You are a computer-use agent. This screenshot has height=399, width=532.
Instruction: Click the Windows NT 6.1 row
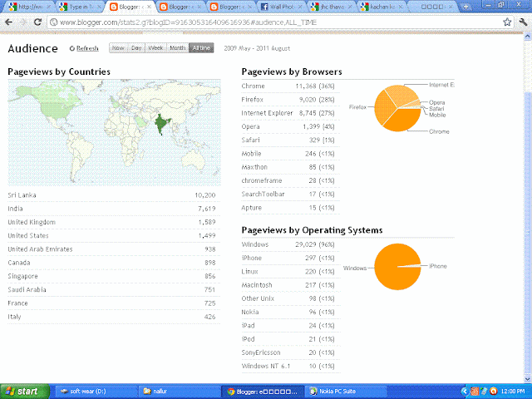(290, 366)
